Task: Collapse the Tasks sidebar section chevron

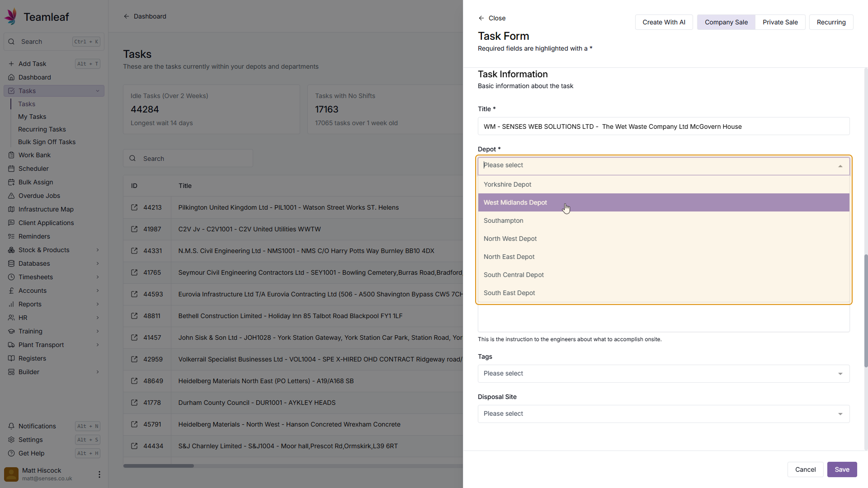Action: point(98,91)
